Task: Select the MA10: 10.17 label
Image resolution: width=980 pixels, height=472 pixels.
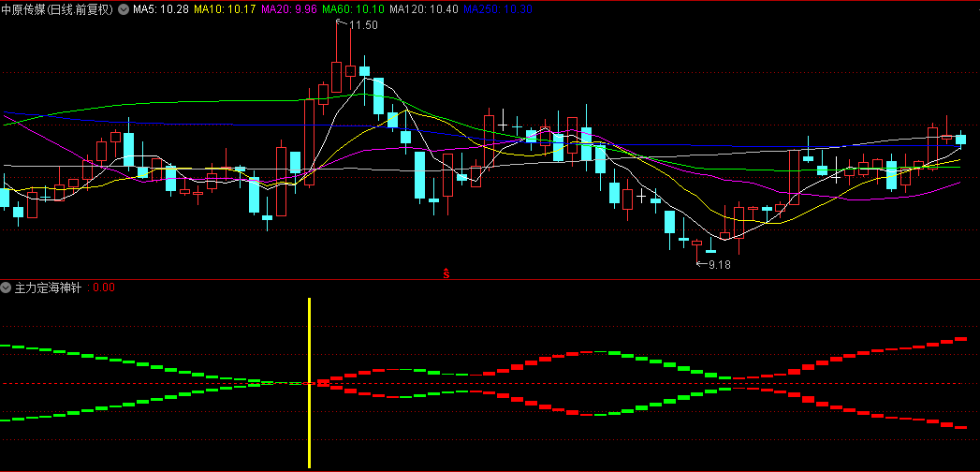Action: [x=225, y=9]
